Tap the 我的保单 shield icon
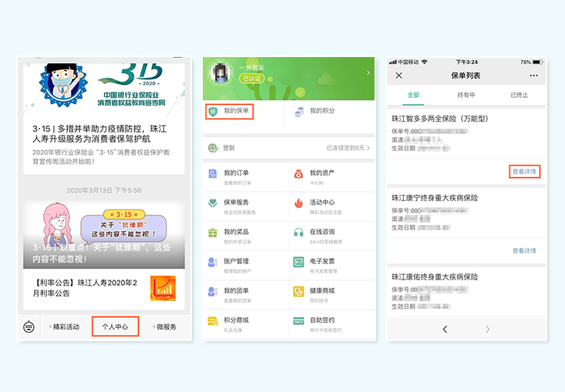The image size is (565, 392). click(214, 112)
